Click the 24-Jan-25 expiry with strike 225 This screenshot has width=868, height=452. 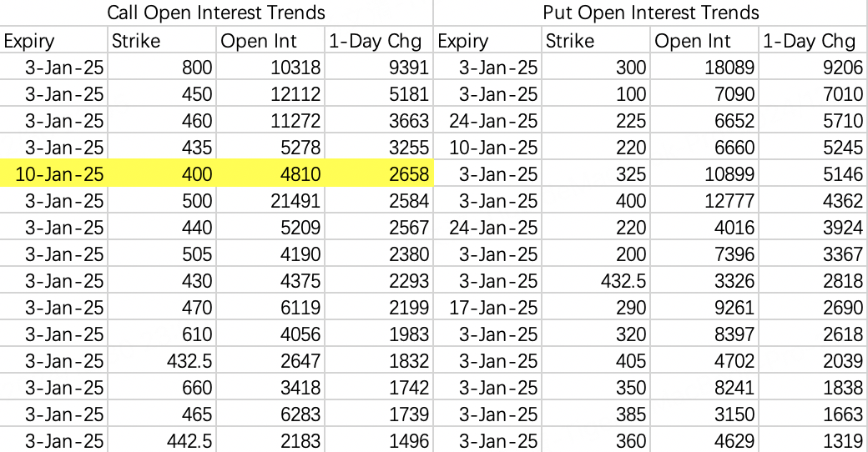click(x=487, y=121)
